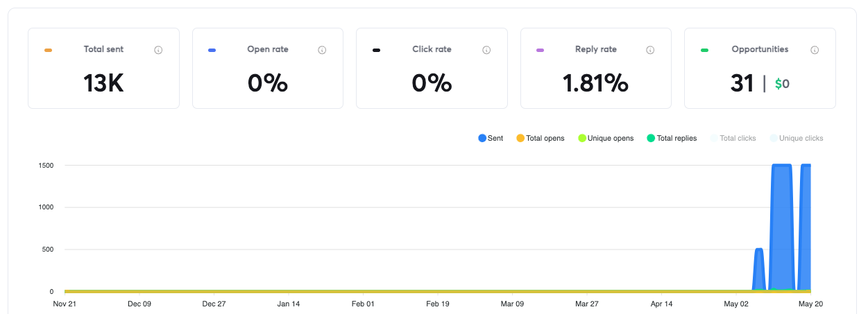Click the Feb 19 x-axis label
Image resolution: width=868 pixels, height=314 pixels.
pos(438,304)
